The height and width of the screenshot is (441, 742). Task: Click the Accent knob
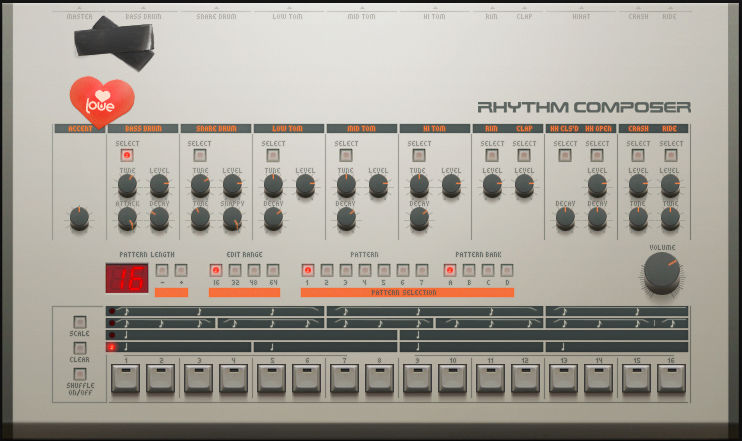pos(79,219)
